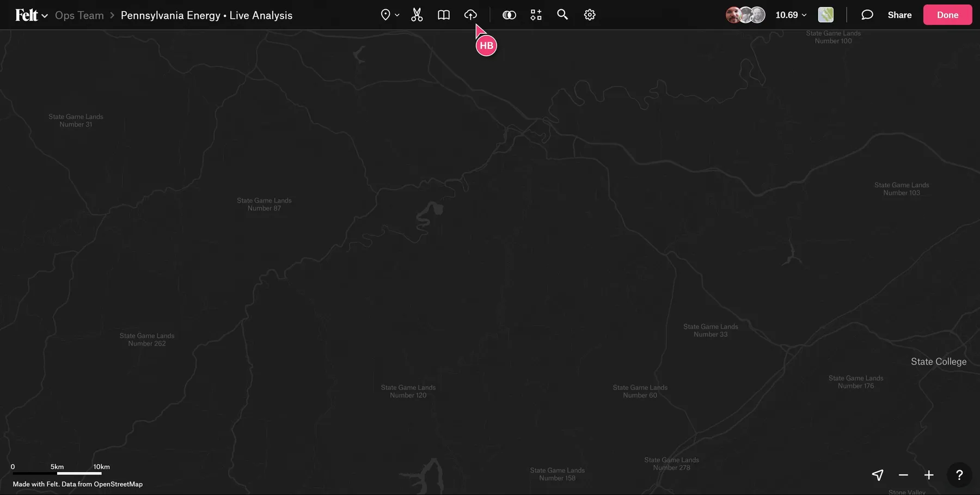Click the Pennsylvania Energy map title
980x495 pixels.
click(x=206, y=15)
